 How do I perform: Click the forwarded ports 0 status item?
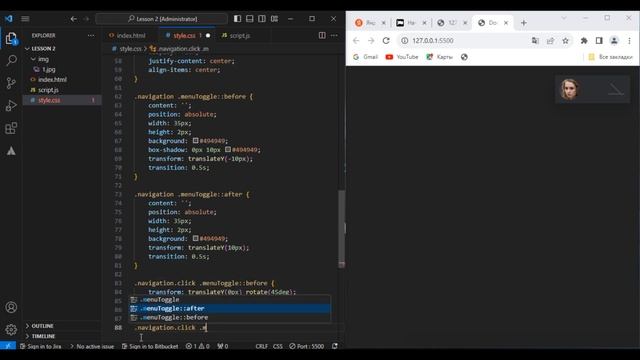(223, 346)
